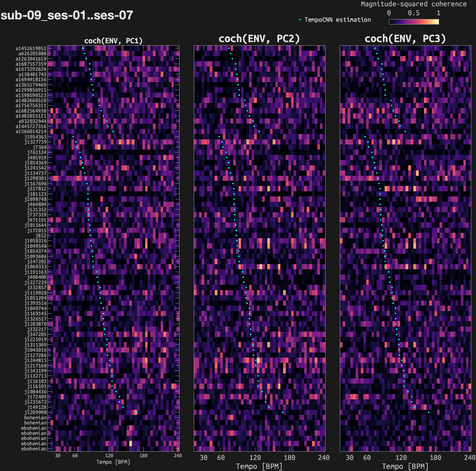Screen dimensions: 476x471
Task: Click row label j1084436
Action: (x=36, y=392)
